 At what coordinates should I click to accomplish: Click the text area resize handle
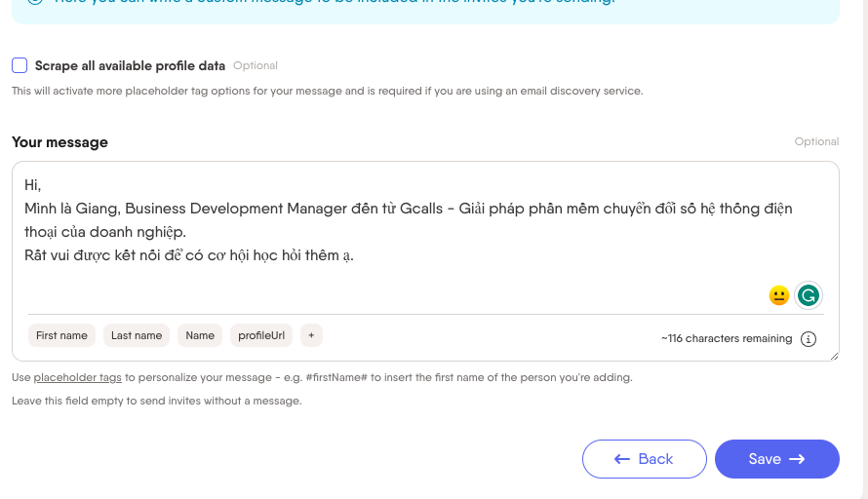point(834,356)
